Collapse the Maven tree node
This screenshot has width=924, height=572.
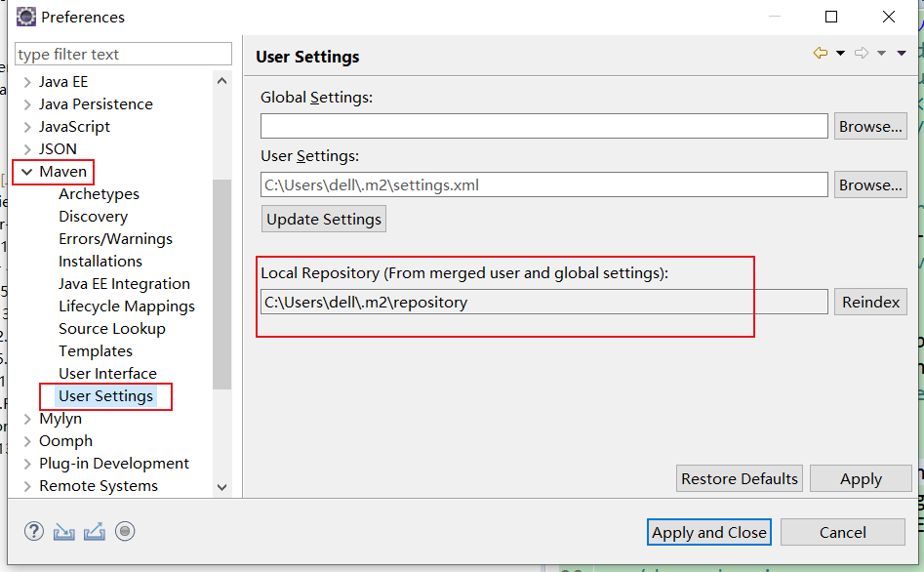click(25, 172)
